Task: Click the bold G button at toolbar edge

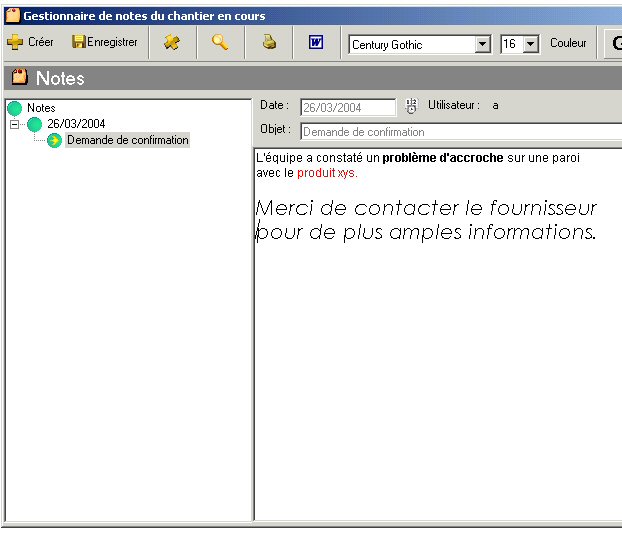Action: (x=613, y=43)
